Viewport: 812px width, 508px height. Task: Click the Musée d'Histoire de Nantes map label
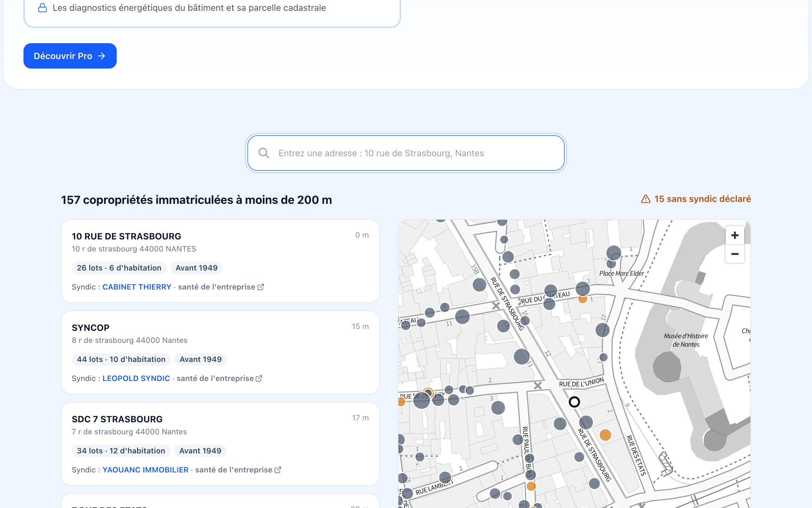(x=686, y=340)
